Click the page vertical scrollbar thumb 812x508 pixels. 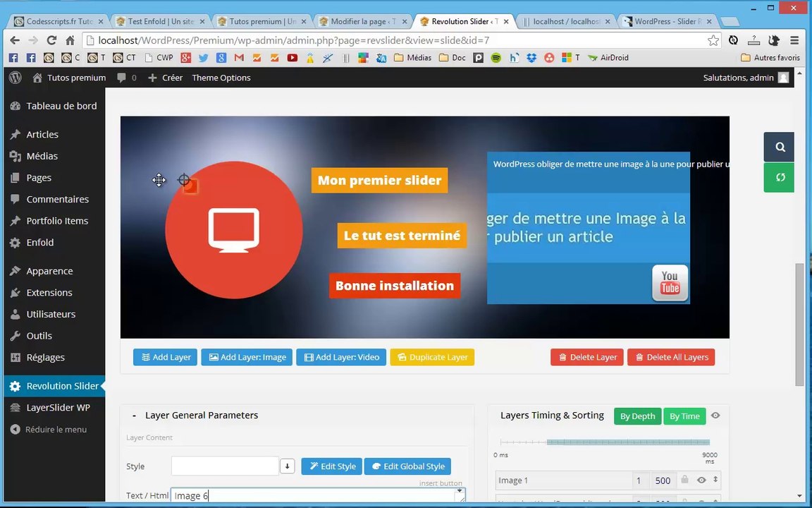click(x=800, y=325)
